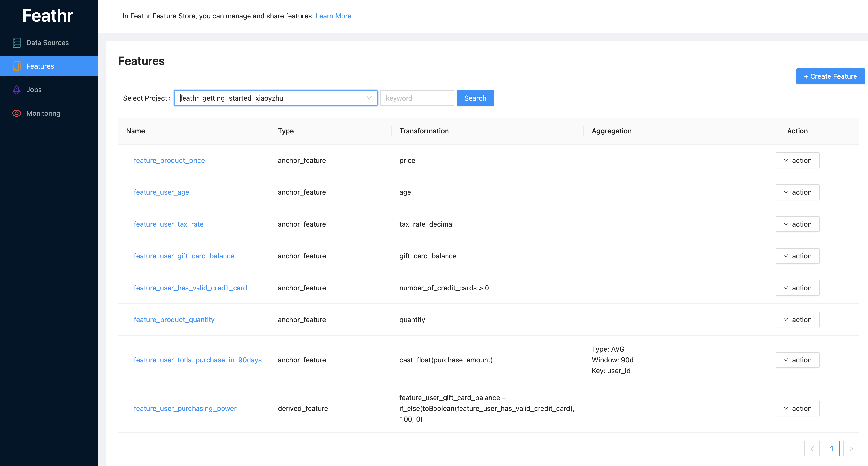The width and height of the screenshot is (868, 466).
Task: Open the Learn More link
Action: click(333, 16)
